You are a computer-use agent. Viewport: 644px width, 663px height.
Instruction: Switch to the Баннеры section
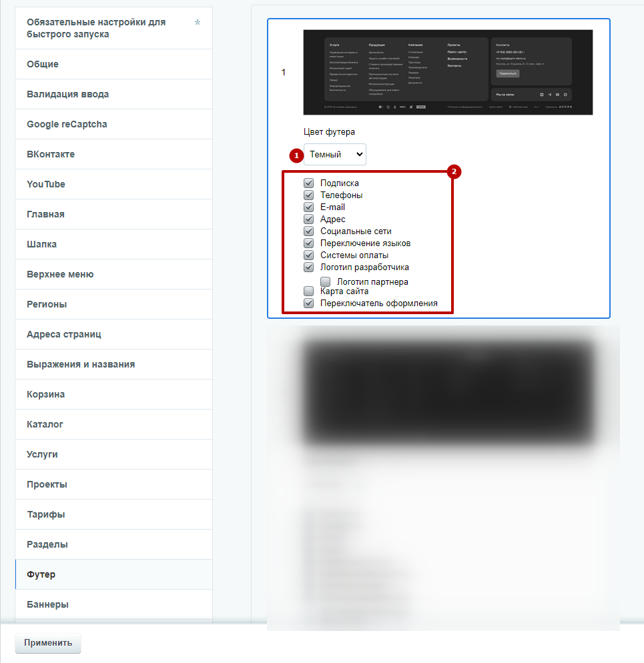[x=114, y=605]
